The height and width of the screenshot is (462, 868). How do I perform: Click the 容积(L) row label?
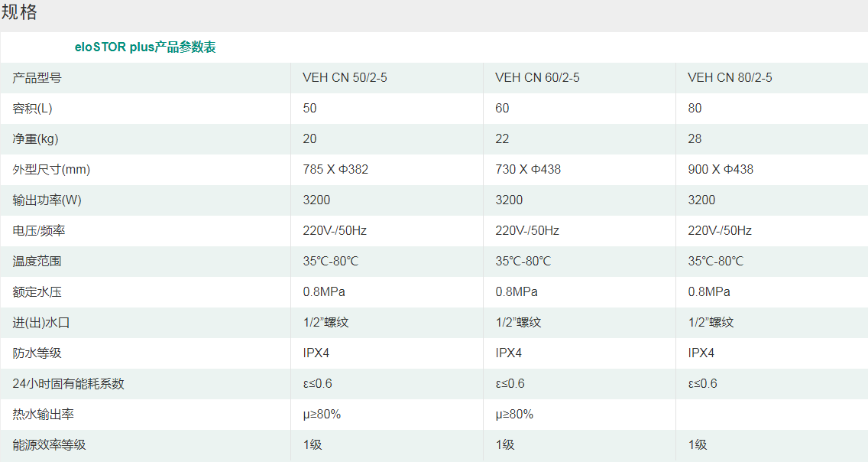coord(33,109)
